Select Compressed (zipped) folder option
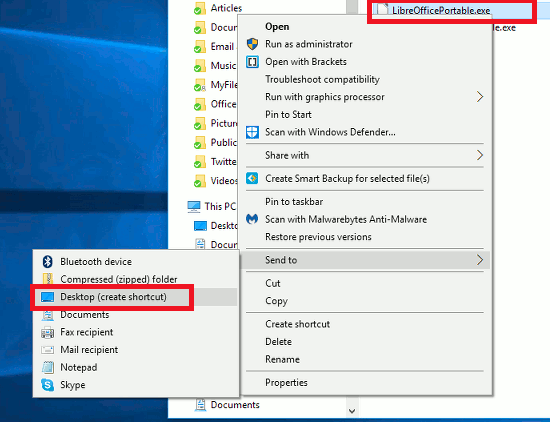This screenshot has width=550, height=422. pos(136,279)
